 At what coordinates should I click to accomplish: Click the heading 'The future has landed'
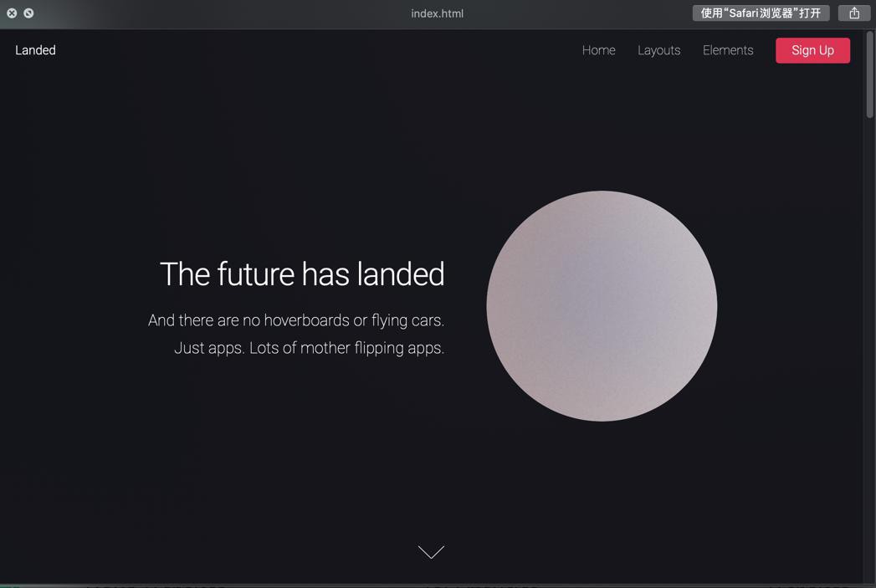302,274
